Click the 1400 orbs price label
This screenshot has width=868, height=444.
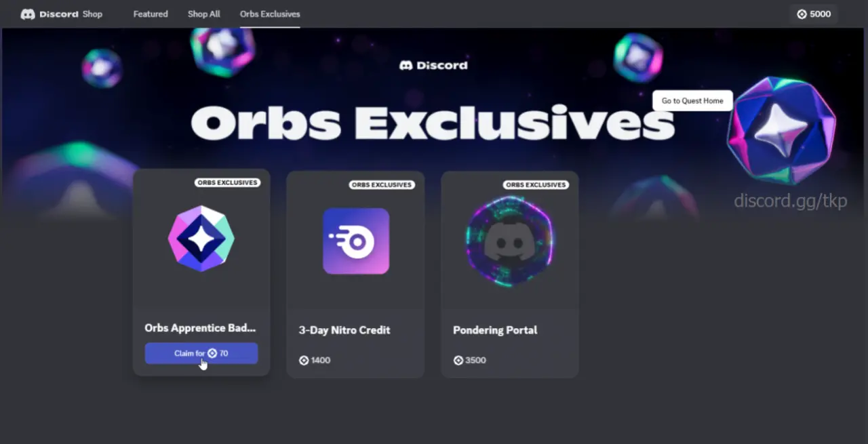coord(315,360)
